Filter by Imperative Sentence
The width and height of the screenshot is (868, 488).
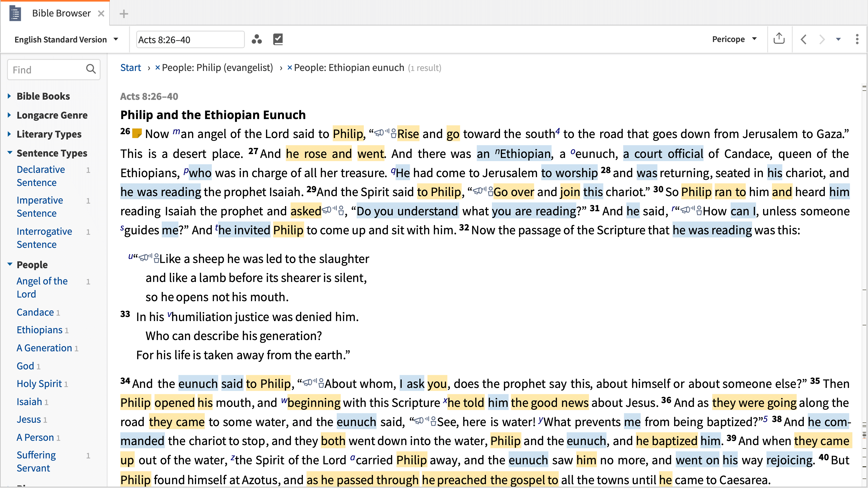[x=40, y=206]
